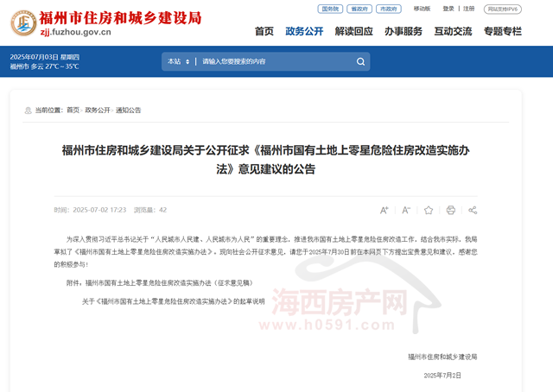Increase font size with A+ icon
Screen dimensions: 553x392
coord(384,211)
